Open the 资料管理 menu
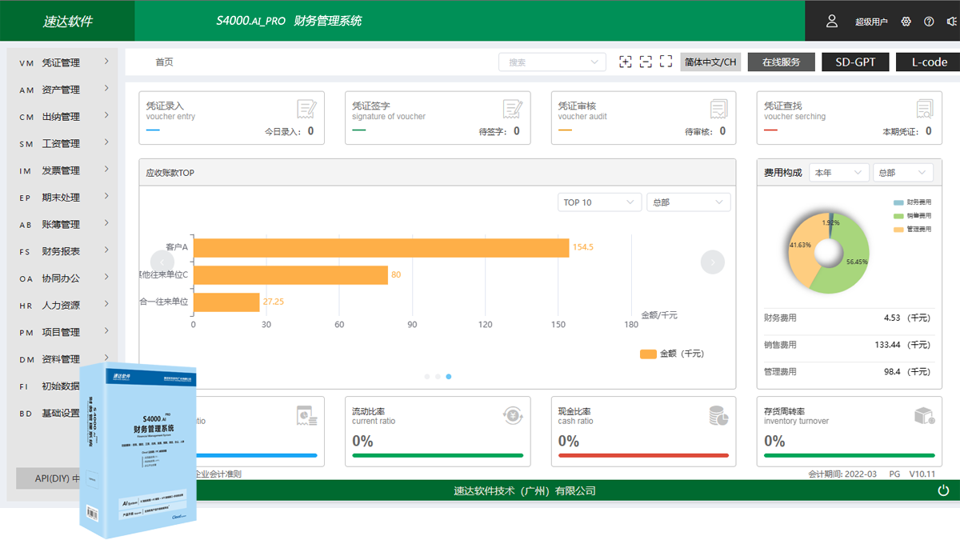This screenshot has height=560, width=960. point(62,359)
